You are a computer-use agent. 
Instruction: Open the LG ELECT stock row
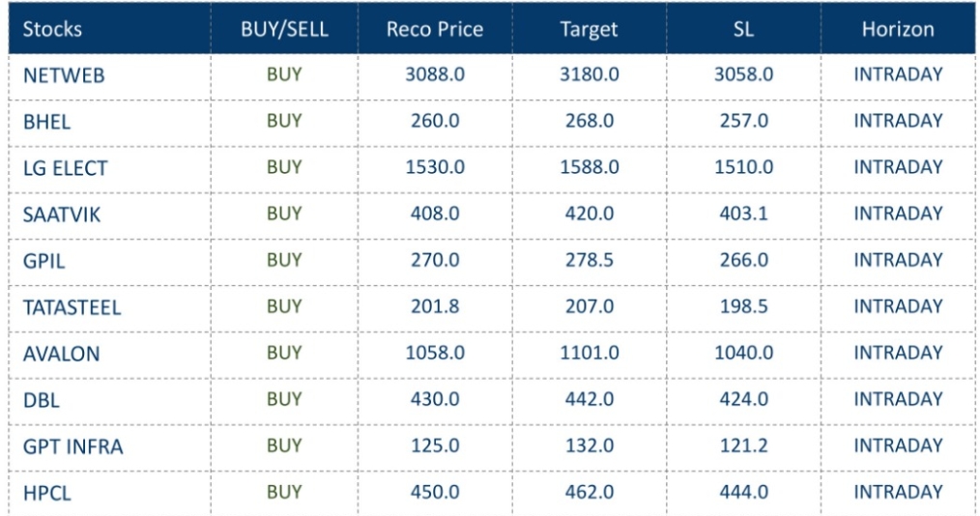coord(65,168)
